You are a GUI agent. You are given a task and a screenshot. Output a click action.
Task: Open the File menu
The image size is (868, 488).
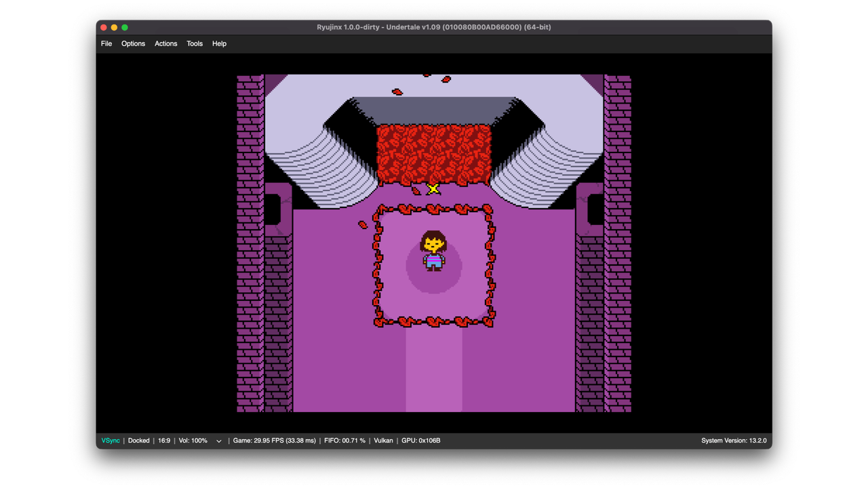click(106, 43)
